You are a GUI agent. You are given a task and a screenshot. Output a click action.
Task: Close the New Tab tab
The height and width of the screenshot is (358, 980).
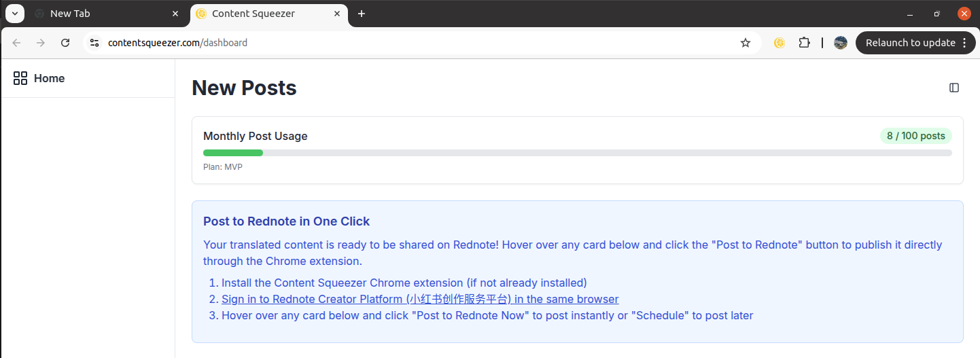click(175, 14)
